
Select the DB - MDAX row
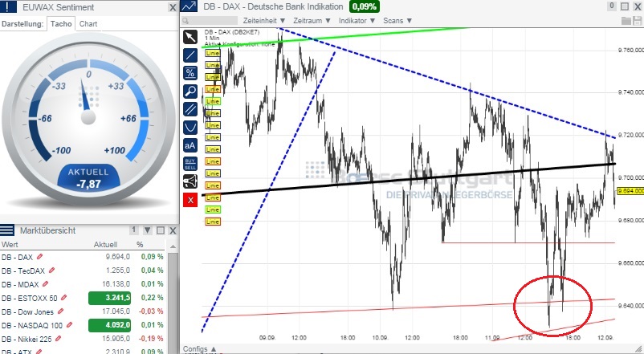82,284
